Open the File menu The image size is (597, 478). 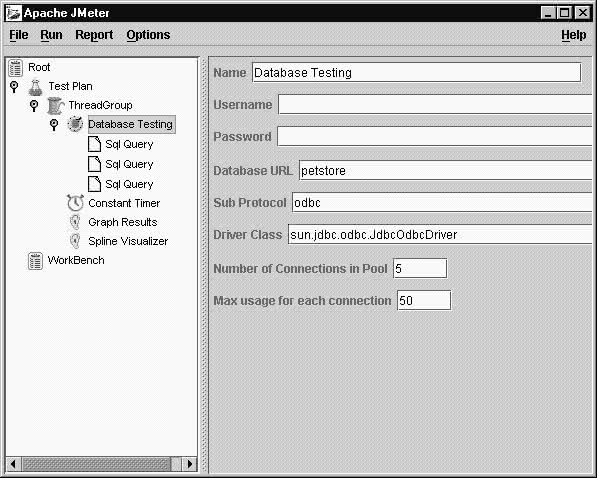pos(19,35)
